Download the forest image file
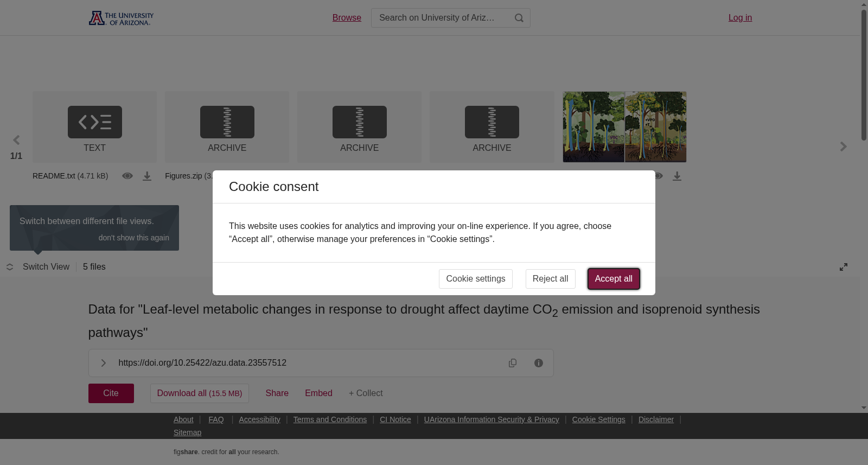This screenshot has width=868, height=465. pos(677,176)
